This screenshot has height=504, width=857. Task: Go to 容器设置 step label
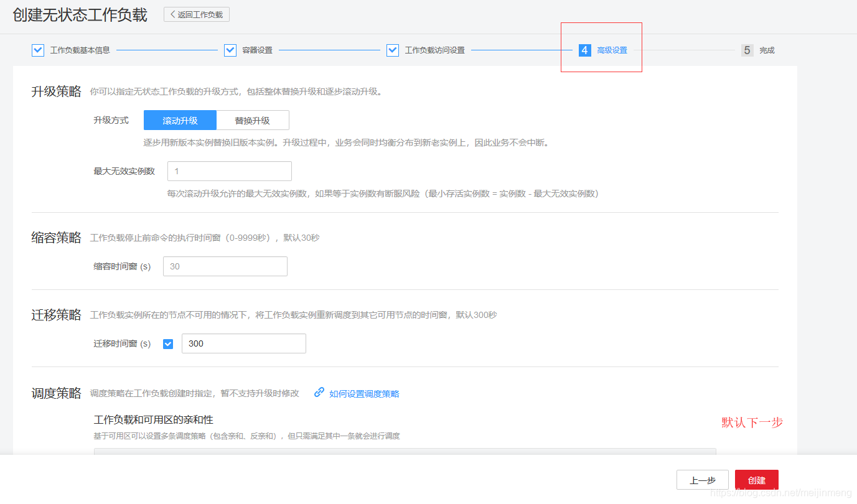click(x=258, y=50)
